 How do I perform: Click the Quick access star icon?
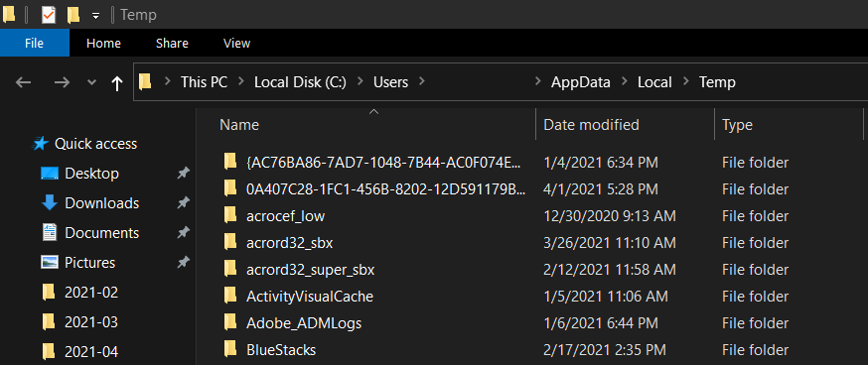point(41,144)
